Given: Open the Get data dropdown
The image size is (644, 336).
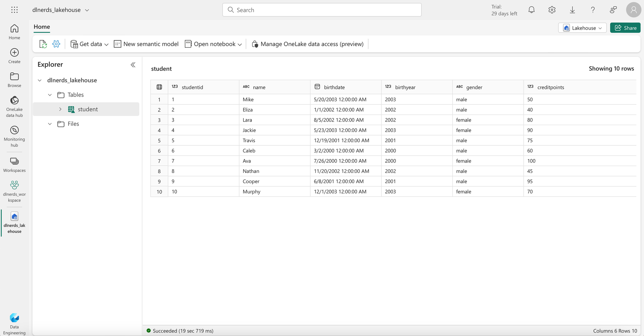Looking at the screenshot, I should [89, 44].
